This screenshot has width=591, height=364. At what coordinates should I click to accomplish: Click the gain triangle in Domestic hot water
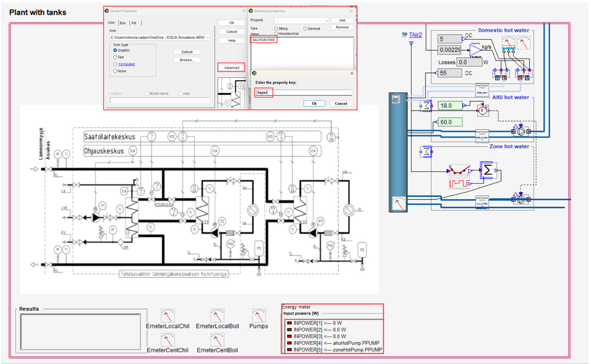coord(475,50)
